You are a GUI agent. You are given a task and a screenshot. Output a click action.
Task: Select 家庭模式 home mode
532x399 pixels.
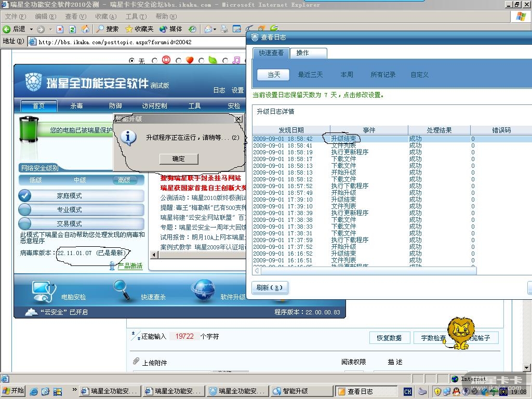(x=82, y=196)
